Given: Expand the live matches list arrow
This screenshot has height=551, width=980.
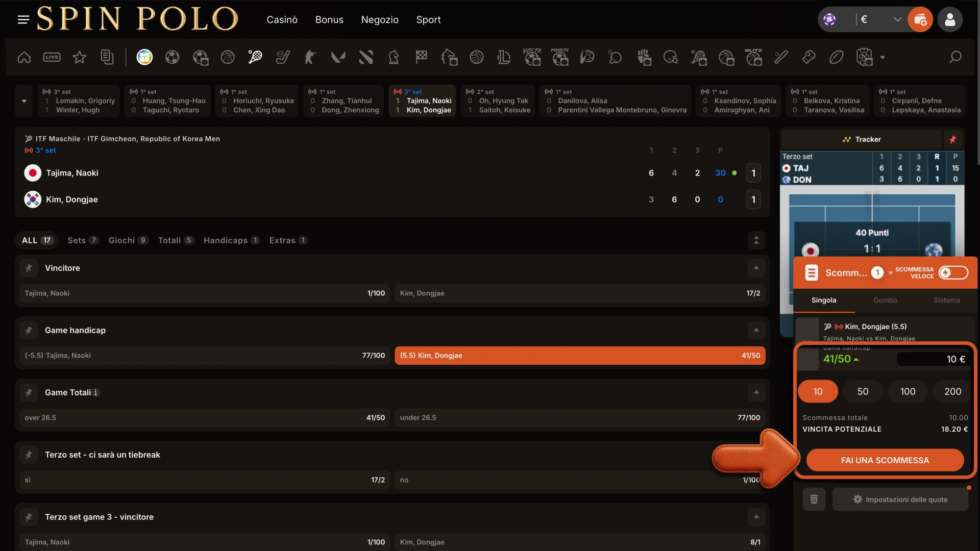Looking at the screenshot, I should pos(24,101).
